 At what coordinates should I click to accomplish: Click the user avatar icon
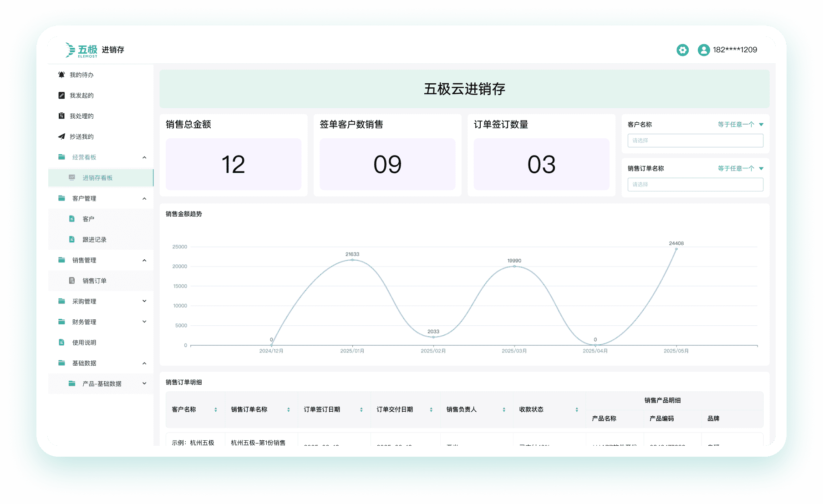point(704,50)
